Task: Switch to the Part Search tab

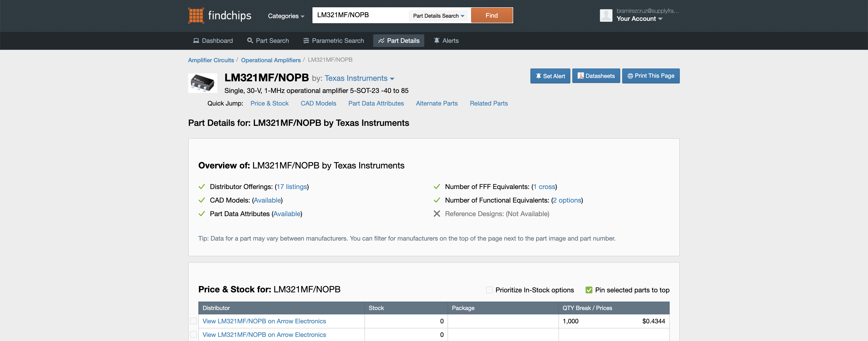Action: coord(268,41)
